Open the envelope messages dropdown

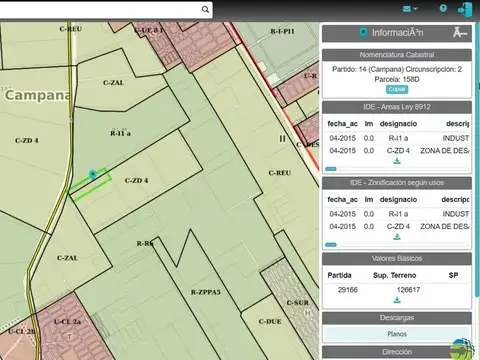pos(410,9)
